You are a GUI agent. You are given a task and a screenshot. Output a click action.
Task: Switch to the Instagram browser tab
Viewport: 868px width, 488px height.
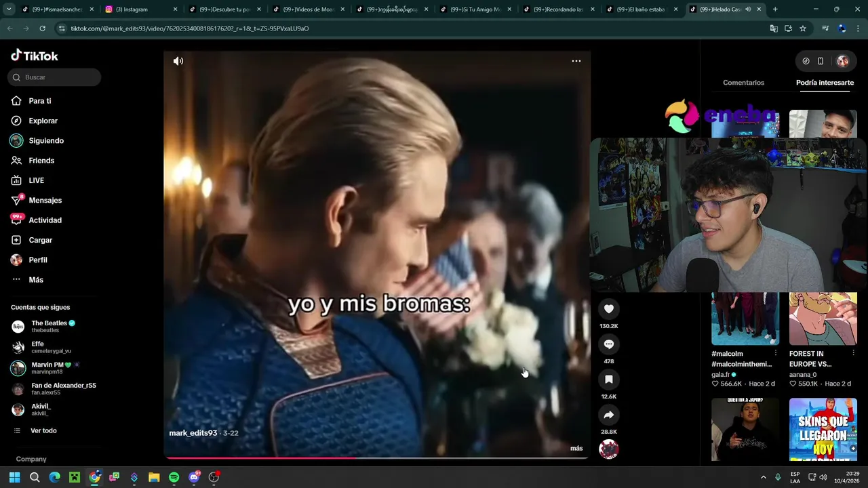pyautogui.click(x=141, y=9)
